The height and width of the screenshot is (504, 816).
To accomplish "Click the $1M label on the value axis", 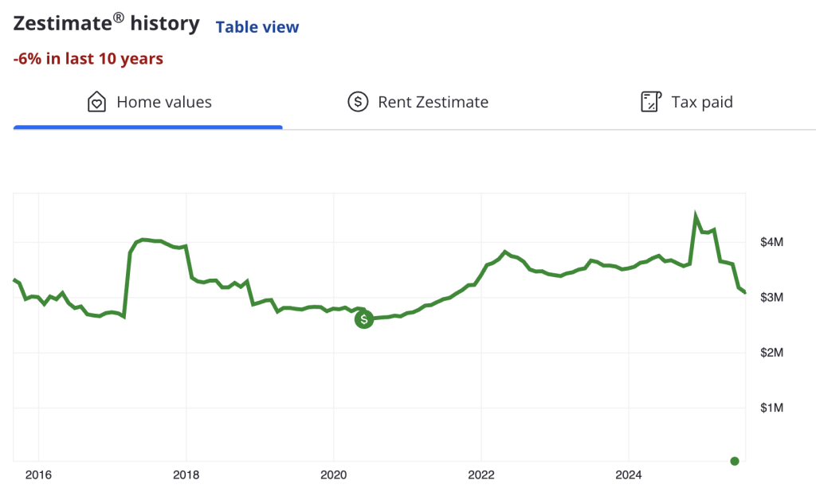I will (x=773, y=408).
